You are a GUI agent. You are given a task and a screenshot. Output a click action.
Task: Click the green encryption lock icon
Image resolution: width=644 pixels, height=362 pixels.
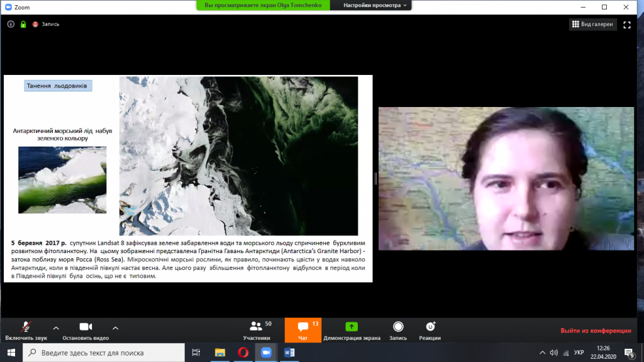point(23,25)
